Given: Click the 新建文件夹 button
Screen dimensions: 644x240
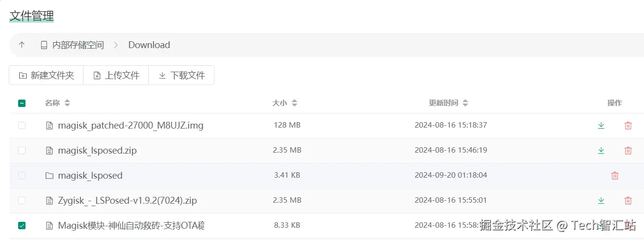Looking at the screenshot, I should coord(46,76).
